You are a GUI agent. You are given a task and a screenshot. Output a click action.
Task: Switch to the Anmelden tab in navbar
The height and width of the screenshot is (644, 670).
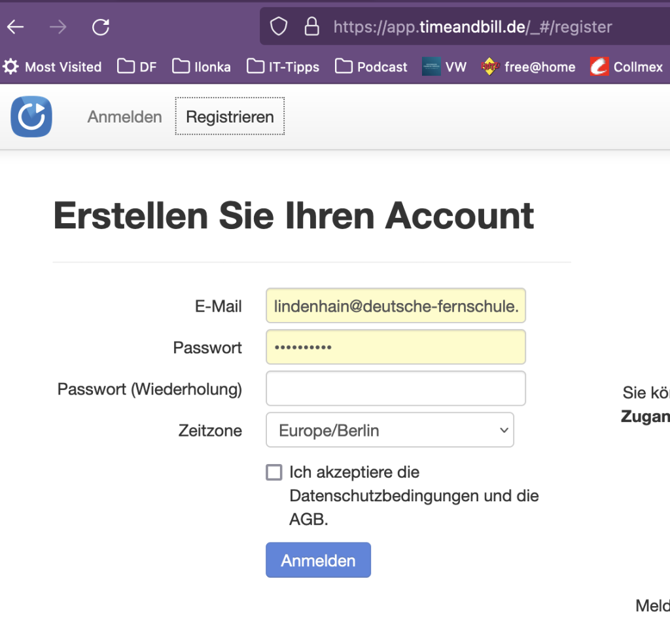click(124, 117)
